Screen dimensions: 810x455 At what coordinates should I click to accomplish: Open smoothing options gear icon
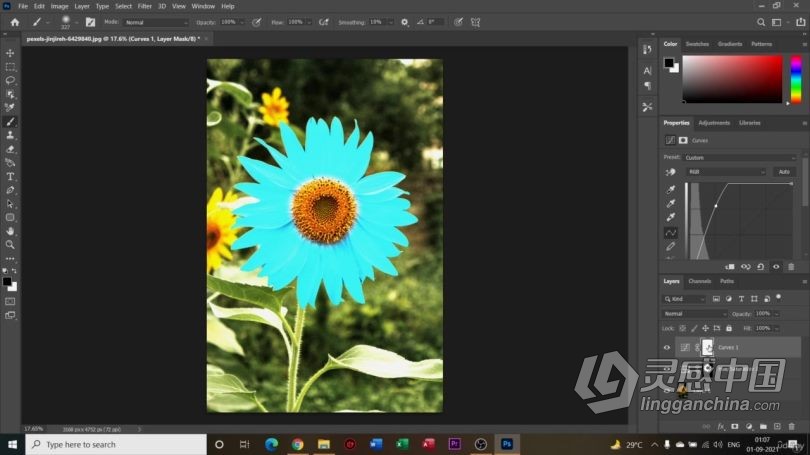(x=404, y=21)
